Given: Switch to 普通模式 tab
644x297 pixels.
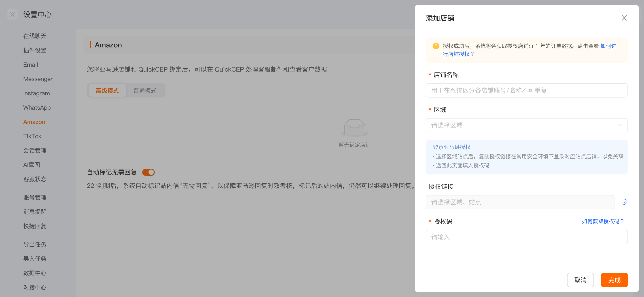Looking at the screenshot, I should pos(145,91).
